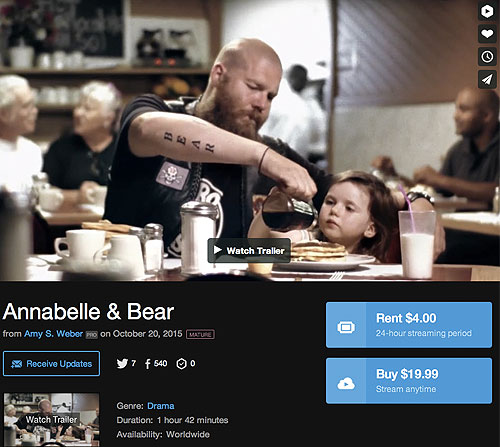Click the envelope icon in Receive Updates
This screenshot has width=500, height=447.
(x=17, y=364)
